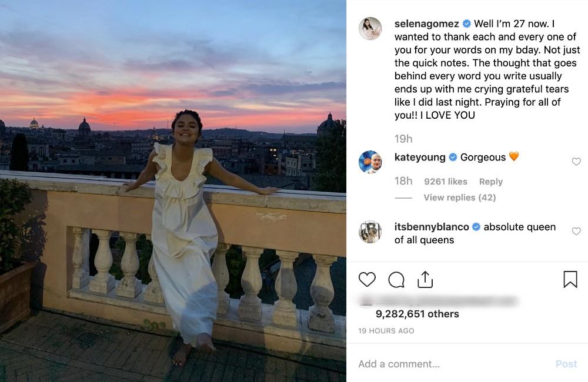Image resolution: width=588 pixels, height=382 pixels.
Task: Open comments with the speech bubble icon
Action: coord(396,280)
